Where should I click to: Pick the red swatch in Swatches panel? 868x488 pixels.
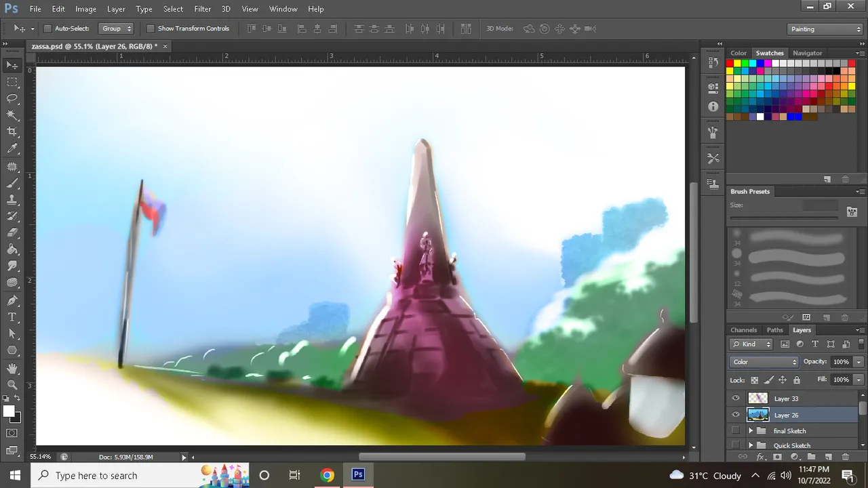coord(730,63)
